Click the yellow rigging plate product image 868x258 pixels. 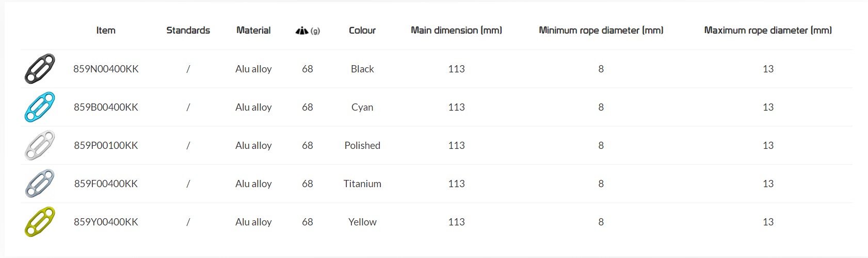coord(40,222)
